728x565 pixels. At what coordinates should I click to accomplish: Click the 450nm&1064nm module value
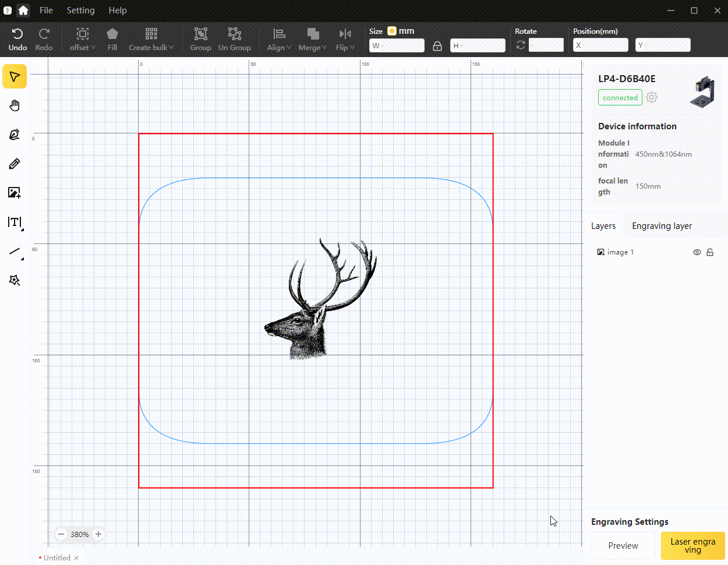coord(663,154)
